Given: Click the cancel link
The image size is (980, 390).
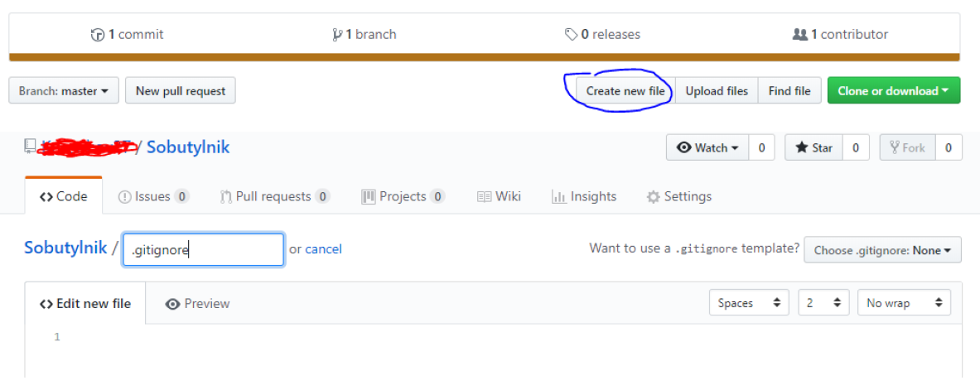Looking at the screenshot, I should (324, 249).
